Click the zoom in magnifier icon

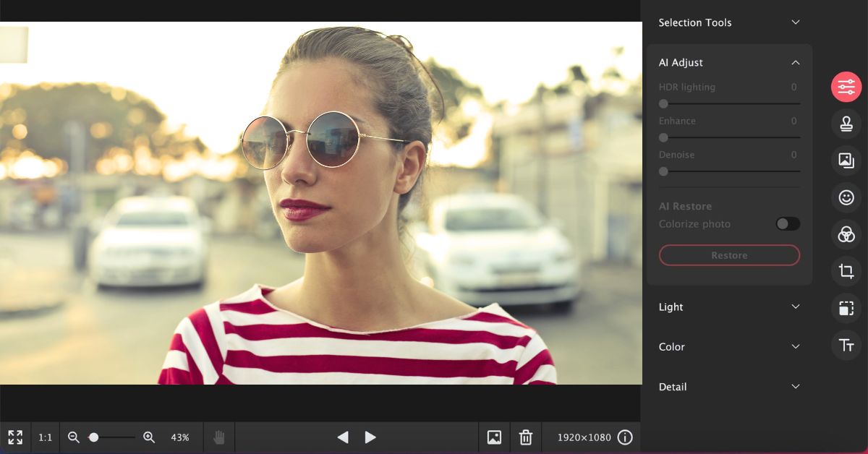pos(149,437)
